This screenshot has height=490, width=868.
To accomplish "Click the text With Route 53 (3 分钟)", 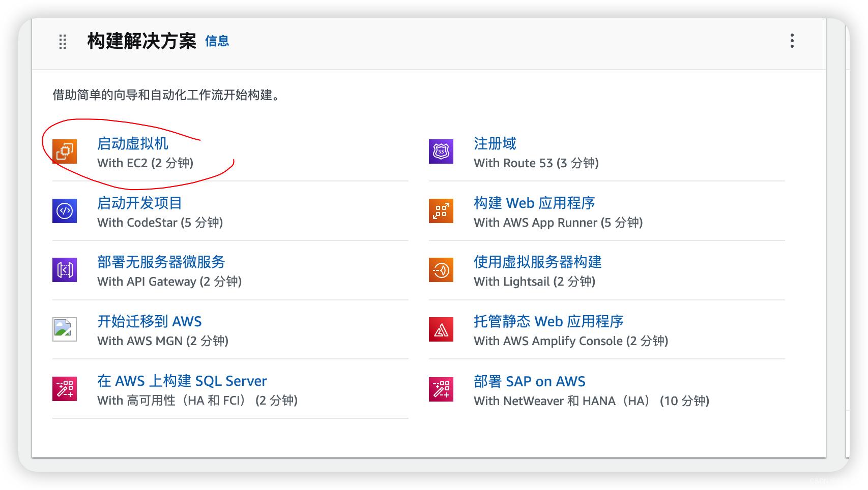I will coord(536,163).
